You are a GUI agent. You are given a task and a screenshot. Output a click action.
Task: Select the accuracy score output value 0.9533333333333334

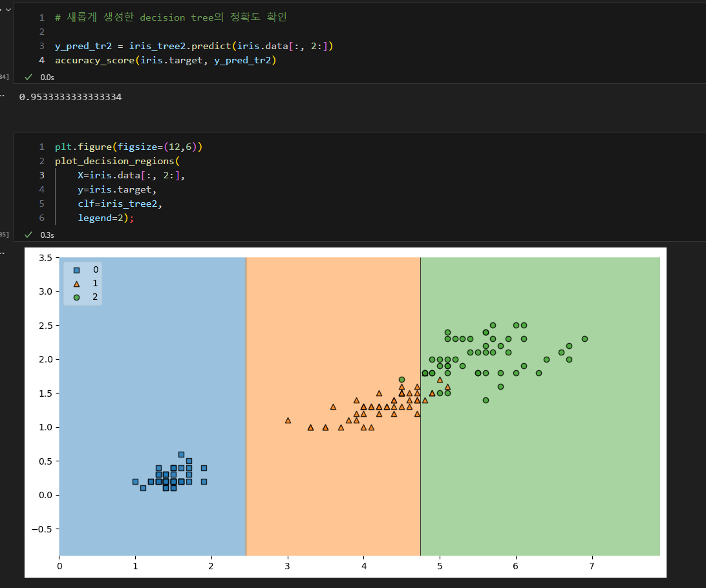(70, 97)
